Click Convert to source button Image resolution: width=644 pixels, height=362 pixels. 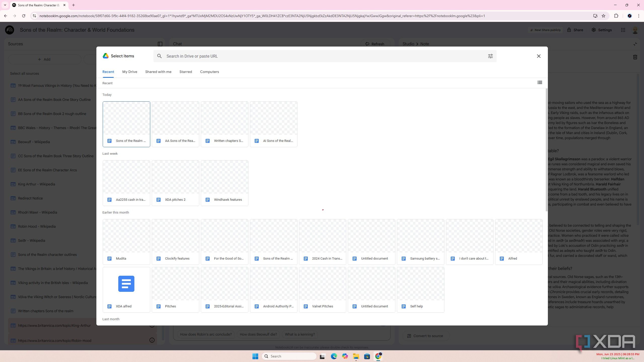(x=426, y=336)
